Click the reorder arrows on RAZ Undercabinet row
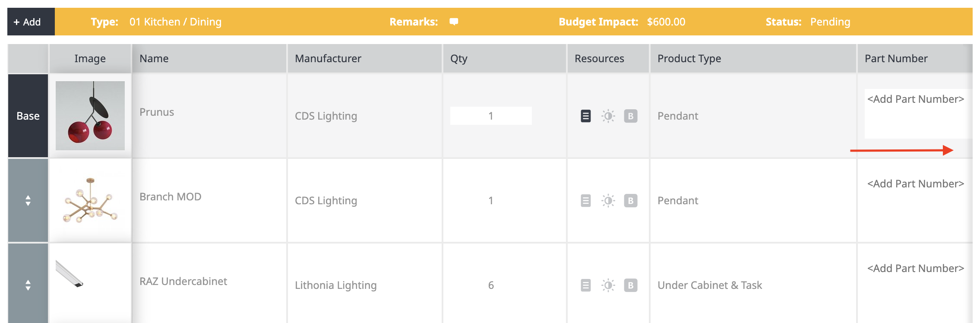 (28, 285)
